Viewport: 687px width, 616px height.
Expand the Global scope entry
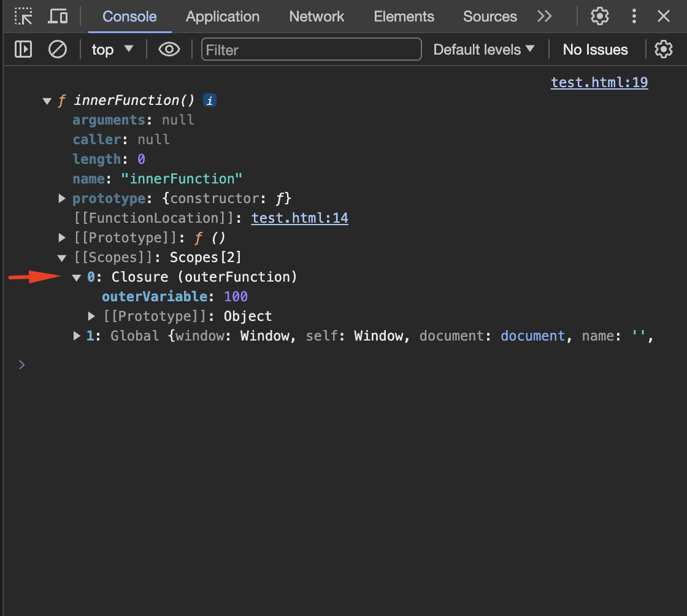[x=77, y=336]
